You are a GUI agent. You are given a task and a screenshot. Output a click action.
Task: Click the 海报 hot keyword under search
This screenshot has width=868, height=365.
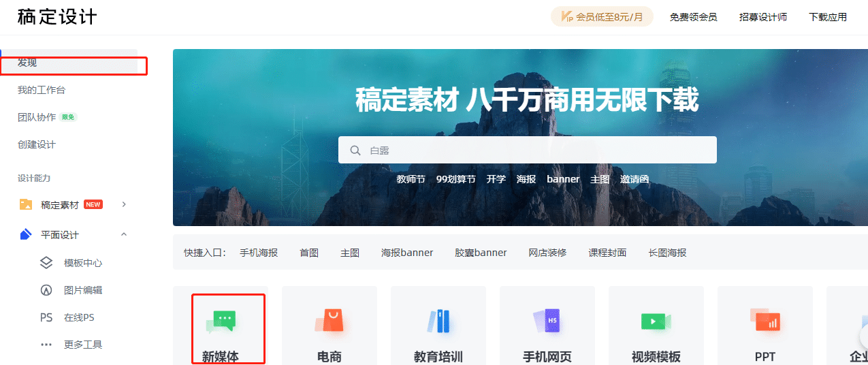click(526, 179)
